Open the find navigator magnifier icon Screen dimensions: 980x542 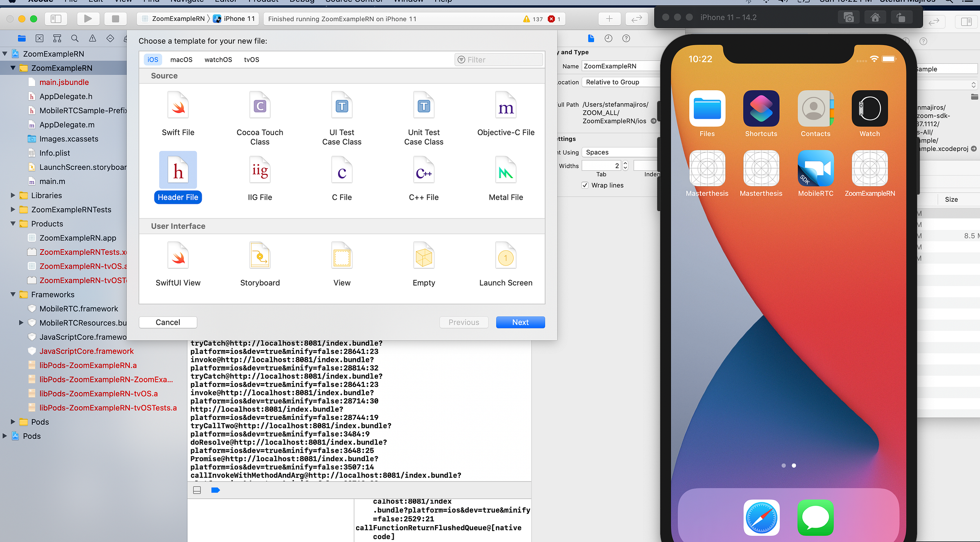point(75,38)
